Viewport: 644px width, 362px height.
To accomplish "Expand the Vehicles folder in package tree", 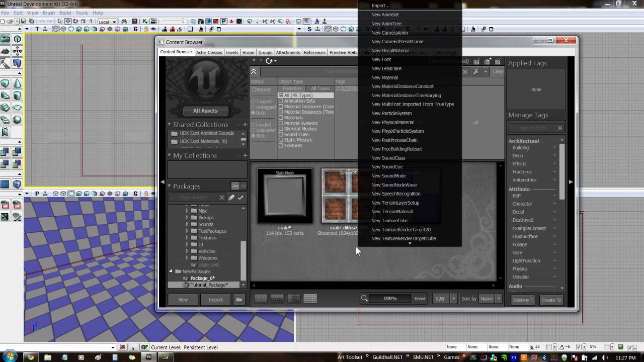I will pyautogui.click(x=187, y=251).
